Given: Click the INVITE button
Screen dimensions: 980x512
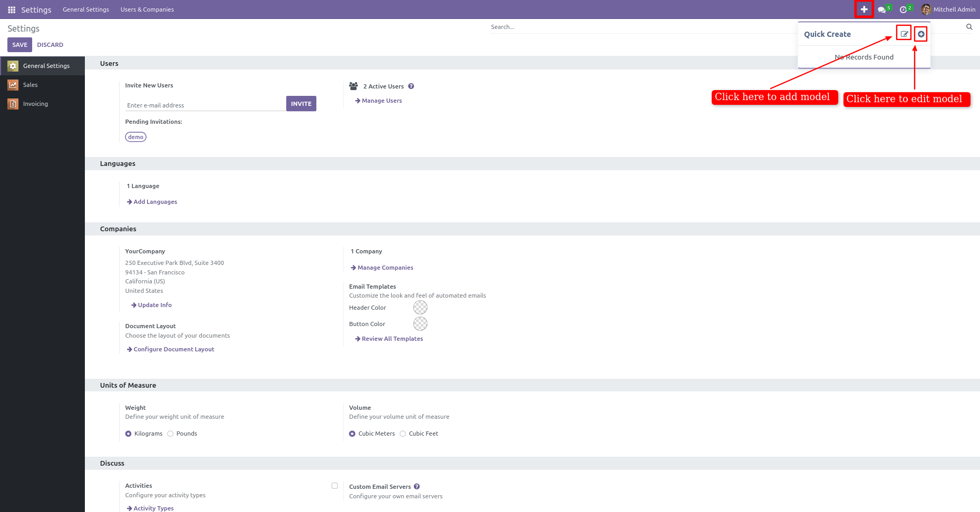Looking at the screenshot, I should (301, 104).
